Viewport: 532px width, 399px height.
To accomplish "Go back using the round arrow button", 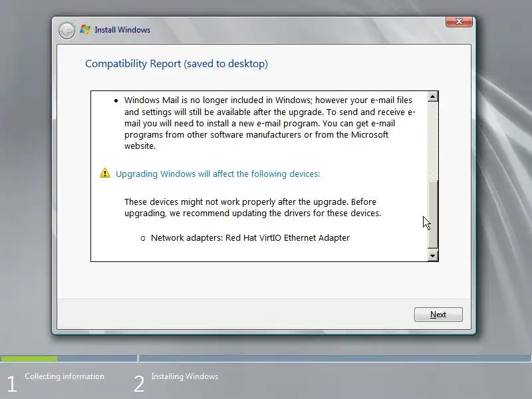I will point(67,31).
